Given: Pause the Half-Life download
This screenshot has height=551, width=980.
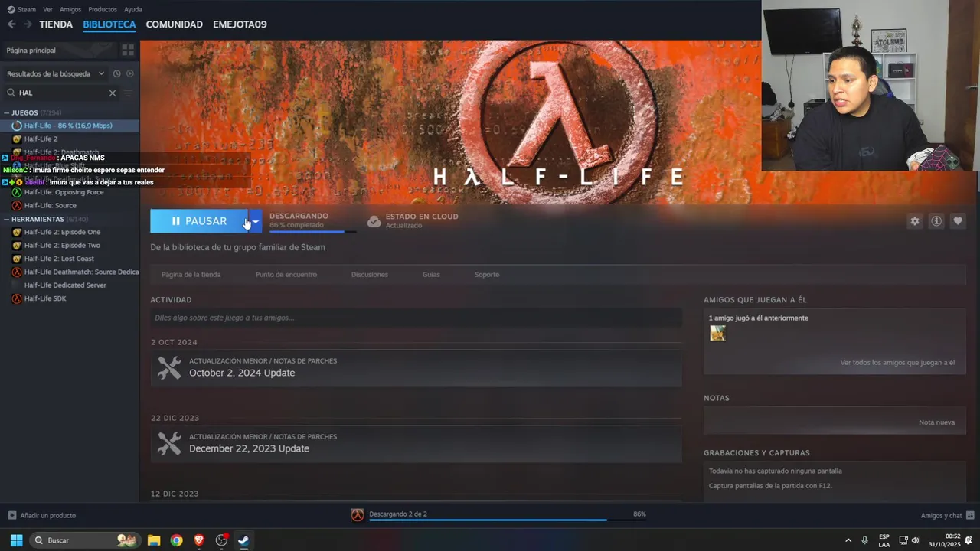Looking at the screenshot, I should tap(199, 221).
